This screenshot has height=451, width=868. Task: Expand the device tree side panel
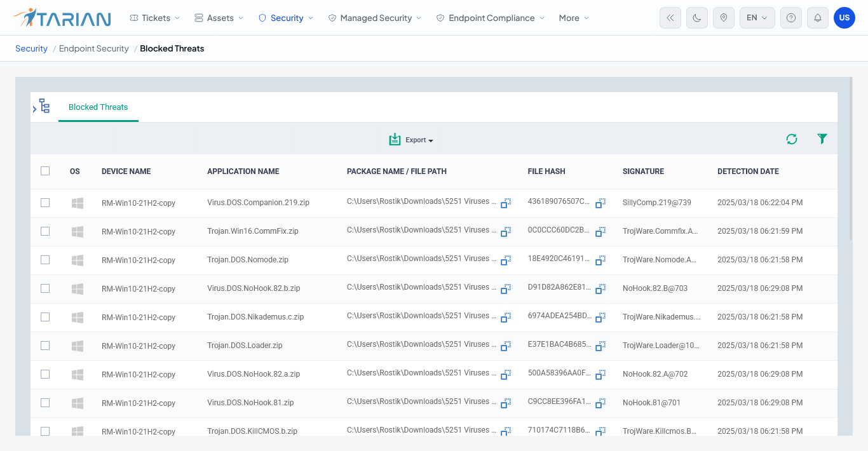[41, 106]
